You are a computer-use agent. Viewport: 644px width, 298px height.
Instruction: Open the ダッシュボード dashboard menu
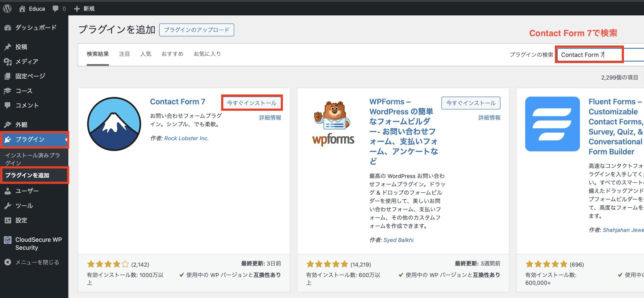[35, 27]
